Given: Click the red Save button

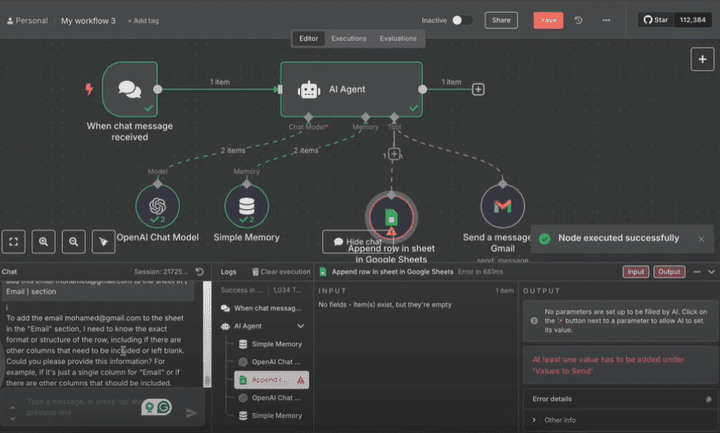Looking at the screenshot, I should pos(548,20).
